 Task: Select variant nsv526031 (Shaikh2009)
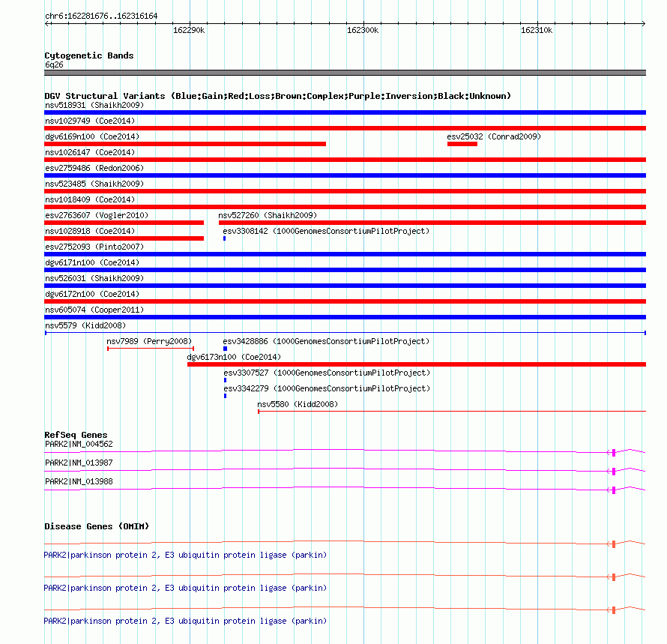pos(94,278)
